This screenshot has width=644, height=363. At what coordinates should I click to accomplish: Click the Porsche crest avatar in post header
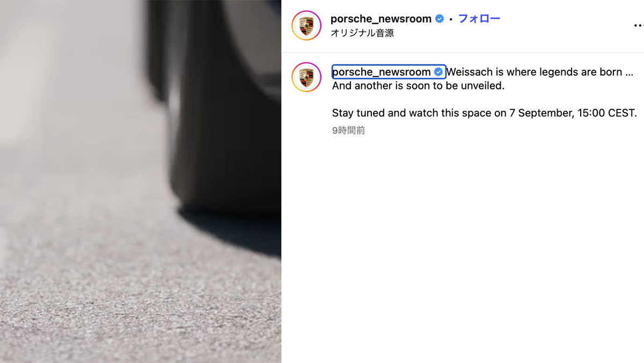click(x=306, y=25)
